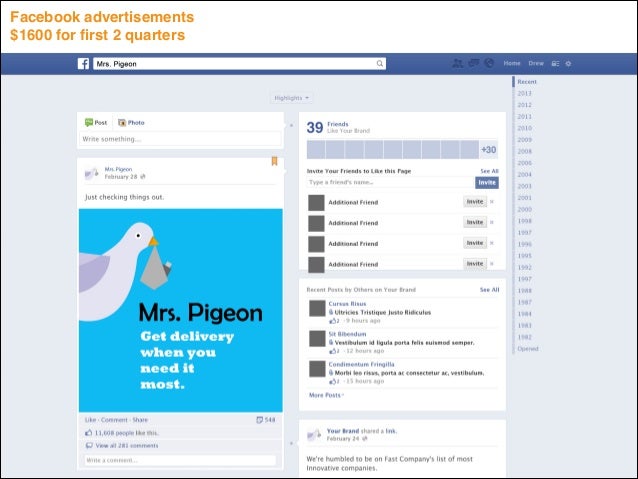Click See All beside Recent Posts

(x=489, y=290)
